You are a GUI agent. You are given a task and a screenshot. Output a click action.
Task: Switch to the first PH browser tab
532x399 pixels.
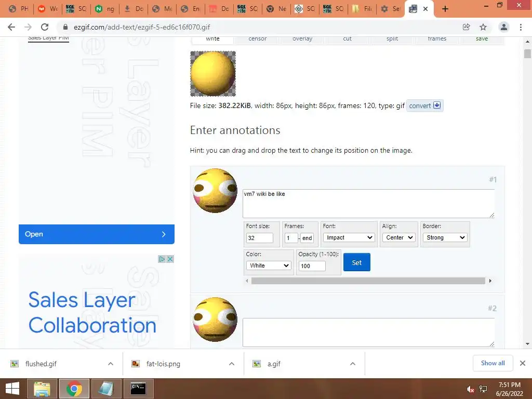pyautogui.click(x=19, y=9)
